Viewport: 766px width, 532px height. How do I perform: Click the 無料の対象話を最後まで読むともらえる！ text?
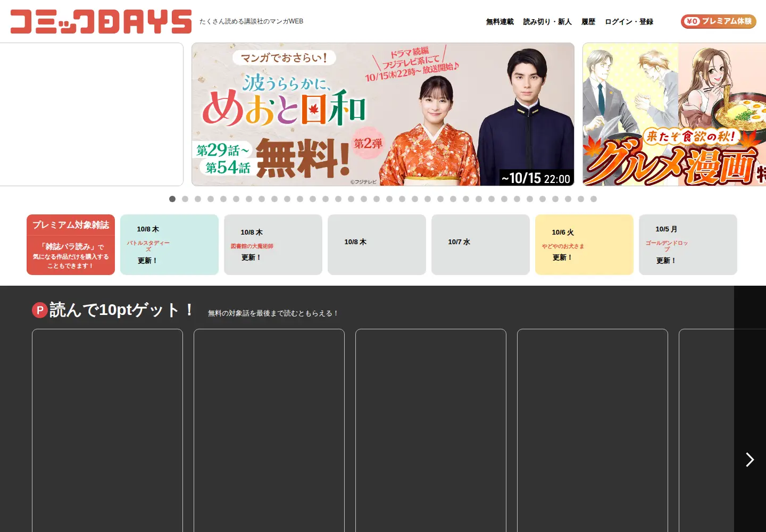pyautogui.click(x=273, y=313)
